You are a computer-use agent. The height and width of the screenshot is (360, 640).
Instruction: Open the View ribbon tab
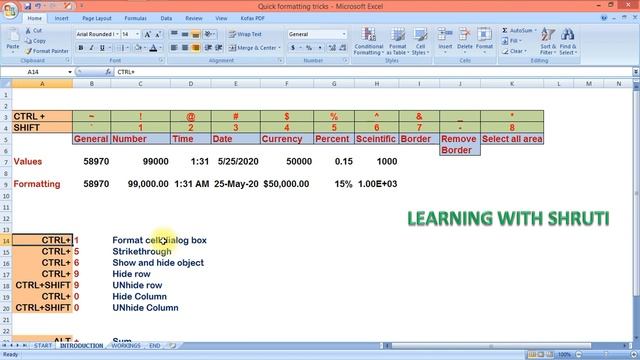[x=221, y=18]
